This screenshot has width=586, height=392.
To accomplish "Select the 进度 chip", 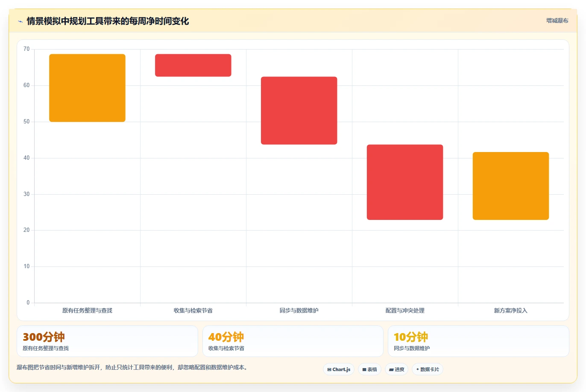I will tap(397, 369).
